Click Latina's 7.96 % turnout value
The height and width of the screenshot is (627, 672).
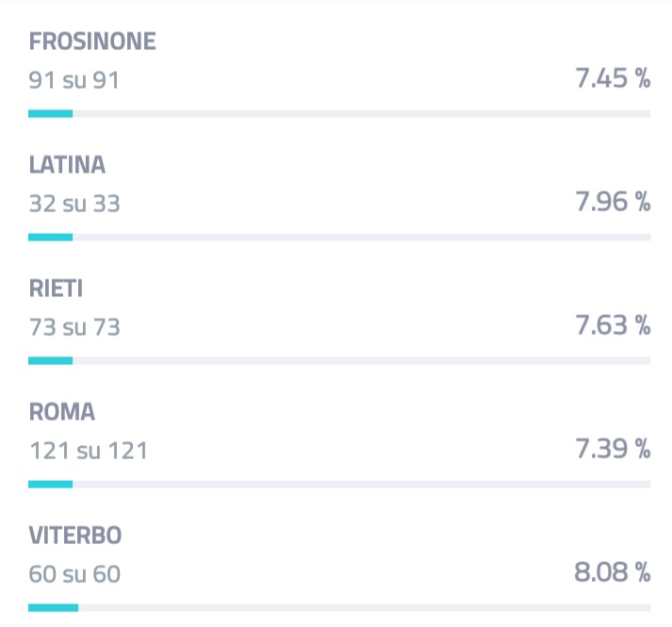[613, 202]
